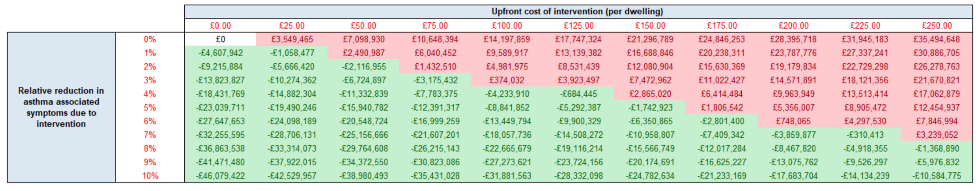Select the 0% reduction row label

(x=150, y=39)
